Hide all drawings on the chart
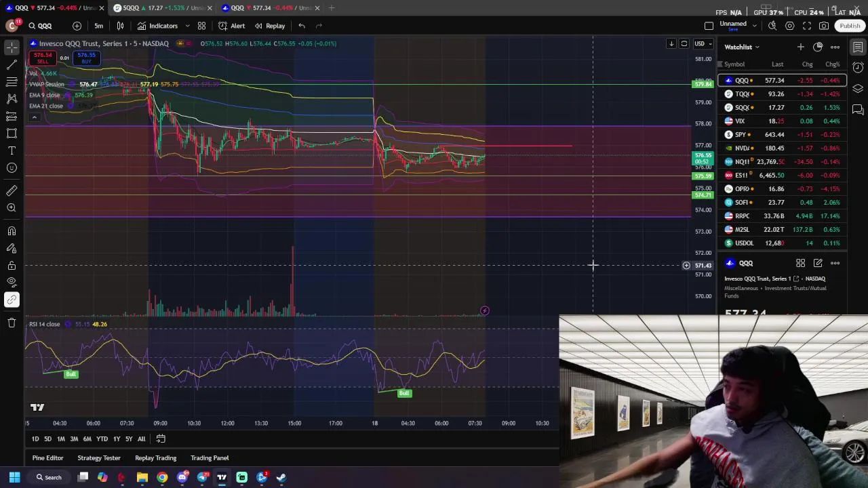Viewport: 868px width, 488px height. click(12, 282)
